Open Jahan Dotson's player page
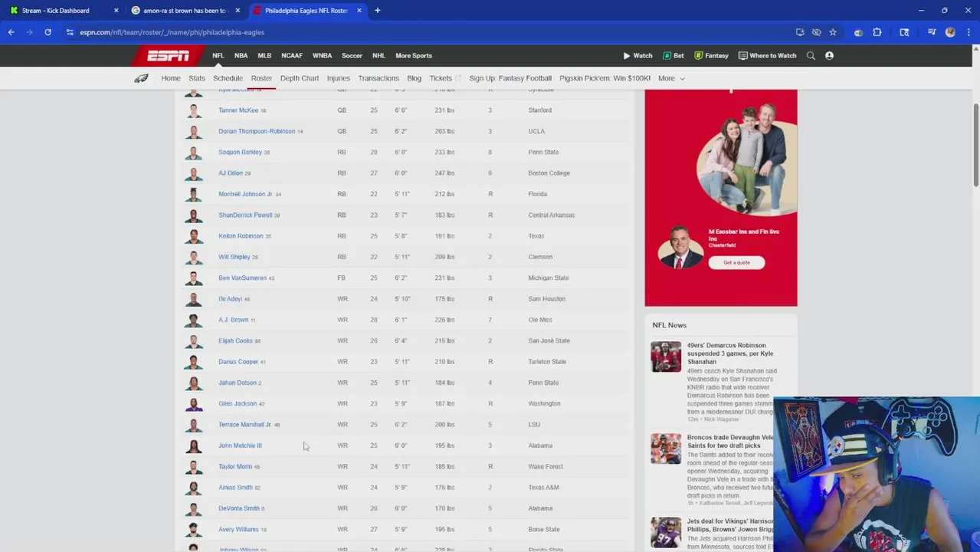Screen dimensions: 980x552 coord(238,383)
